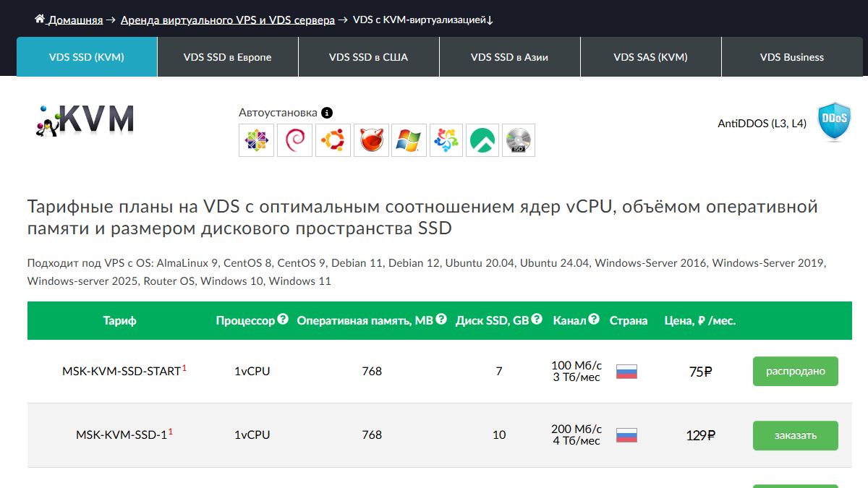Click Russian flag in MSK-KVM-SSD-START row
This screenshot has width=868, height=488.
coord(626,372)
